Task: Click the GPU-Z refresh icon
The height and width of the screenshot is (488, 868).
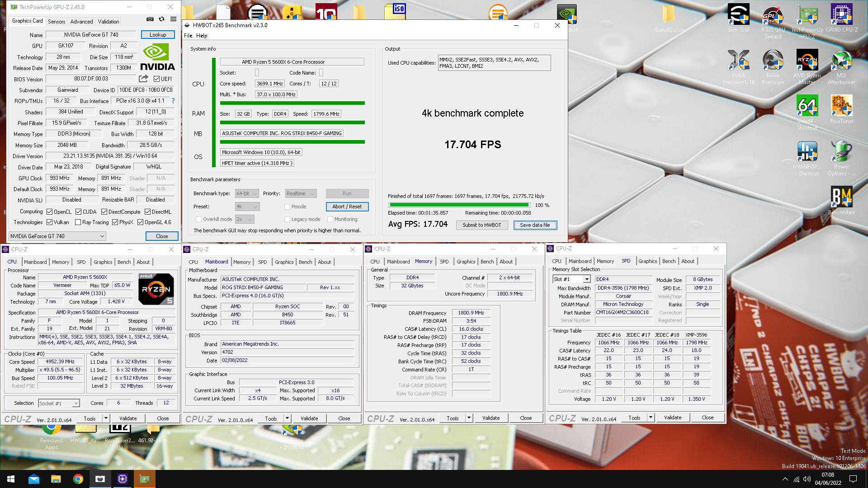Action: [161, 19]
